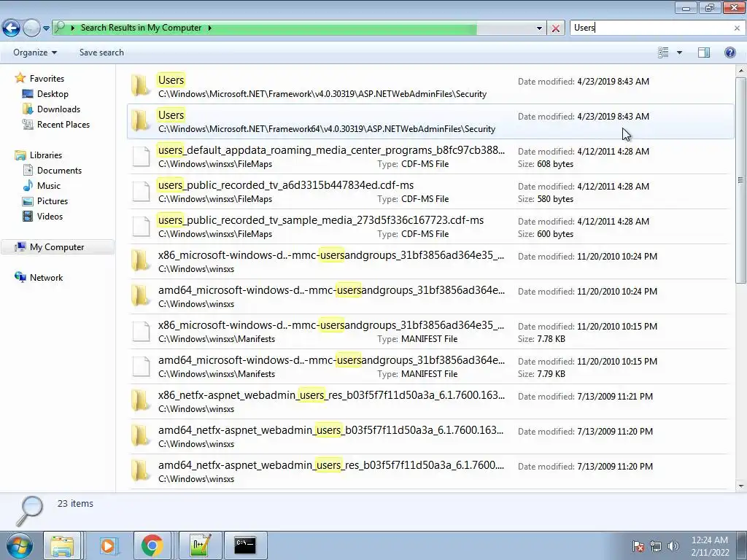Toggle the preview pane icon
Screen dimensions: 747x560
pyautogui.click(x=704, y=52)
